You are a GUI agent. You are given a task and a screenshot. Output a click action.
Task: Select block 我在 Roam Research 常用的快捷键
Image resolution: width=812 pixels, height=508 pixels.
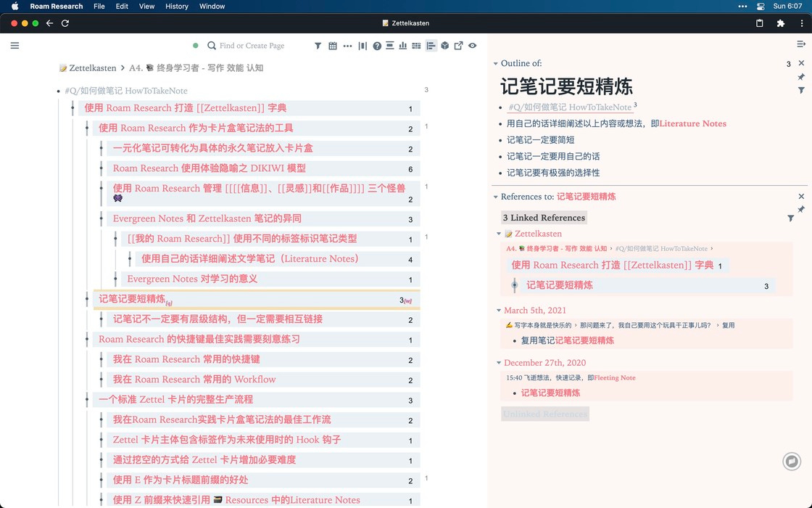click(x=263, y=360)
